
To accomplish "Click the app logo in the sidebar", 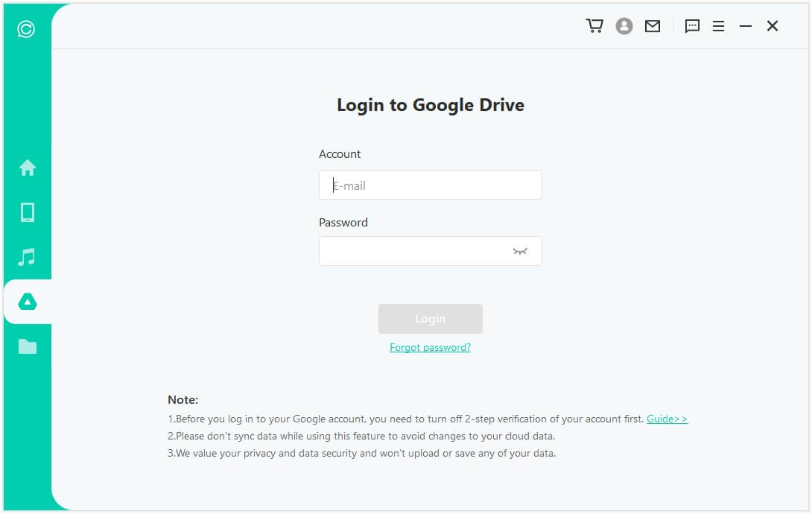I will tap(26, 29).
